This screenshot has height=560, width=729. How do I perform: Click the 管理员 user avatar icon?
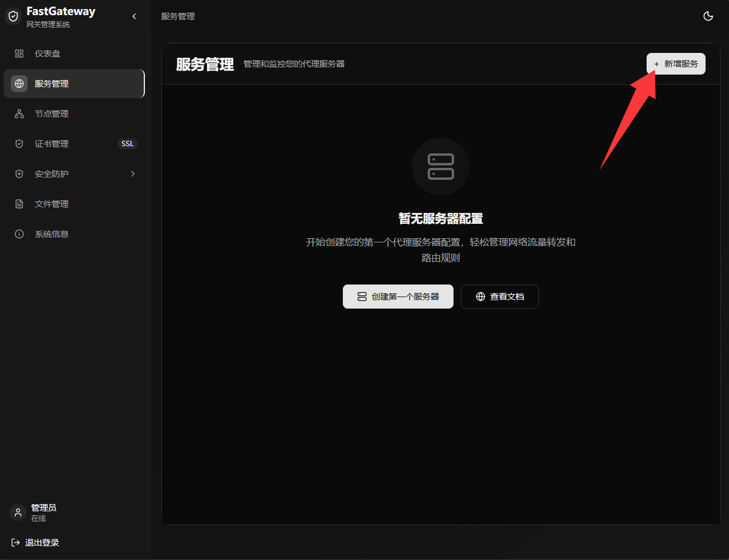18,512
